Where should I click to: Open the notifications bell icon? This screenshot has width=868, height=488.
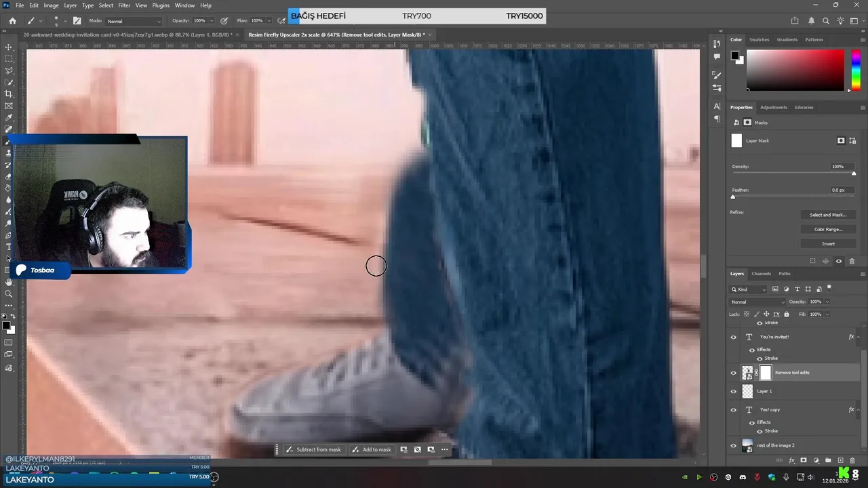pos(811,21)
